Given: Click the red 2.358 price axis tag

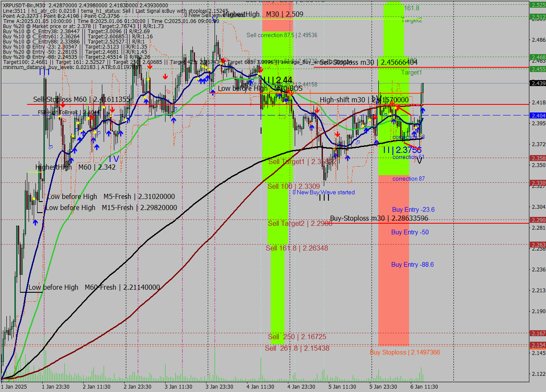Looking at the screenshot, I should (x=537, y=158).
